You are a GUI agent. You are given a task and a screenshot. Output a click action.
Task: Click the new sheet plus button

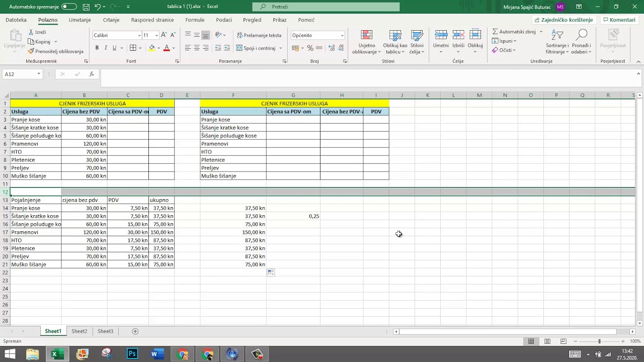point(135,331)
